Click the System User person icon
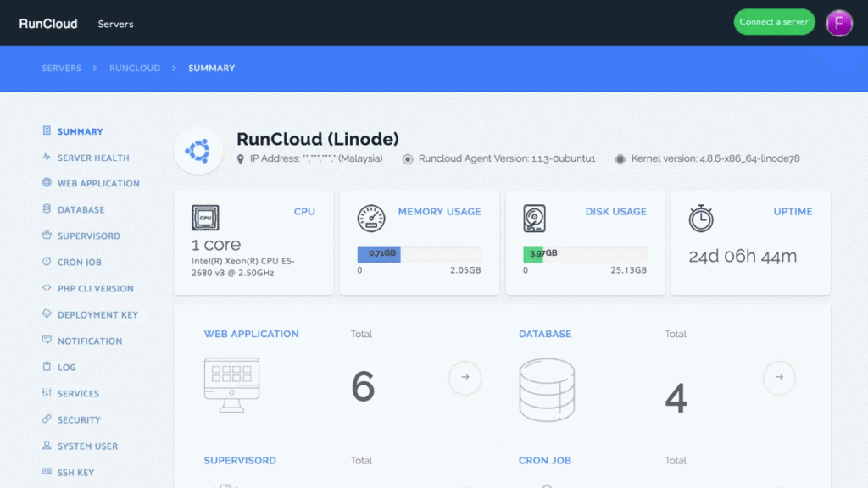868x488 pixels. (x=47, y=446)
